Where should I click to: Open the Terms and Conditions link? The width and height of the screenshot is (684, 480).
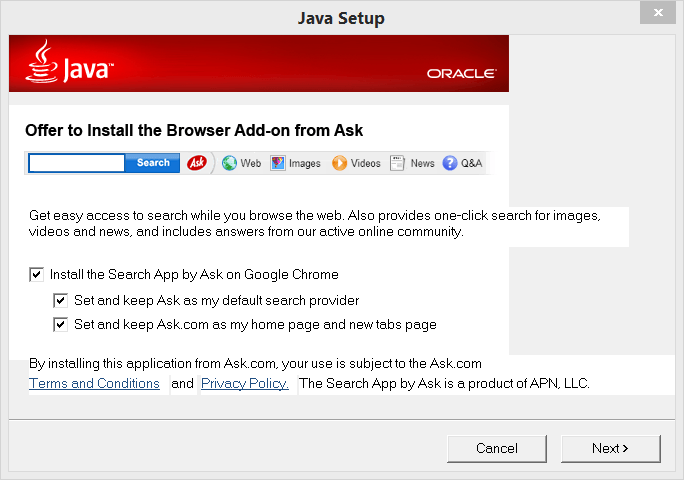pyautogui.click(x=94, y=384)
